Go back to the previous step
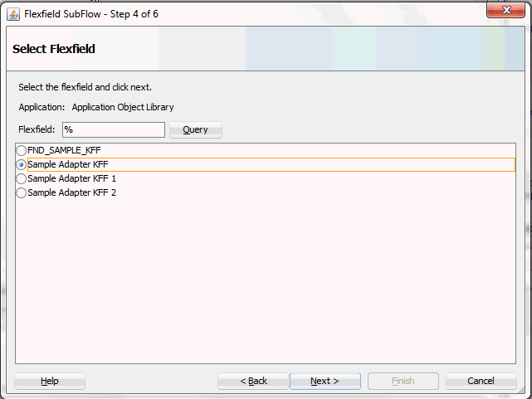The image size is (532, 399). click(253, 381)
